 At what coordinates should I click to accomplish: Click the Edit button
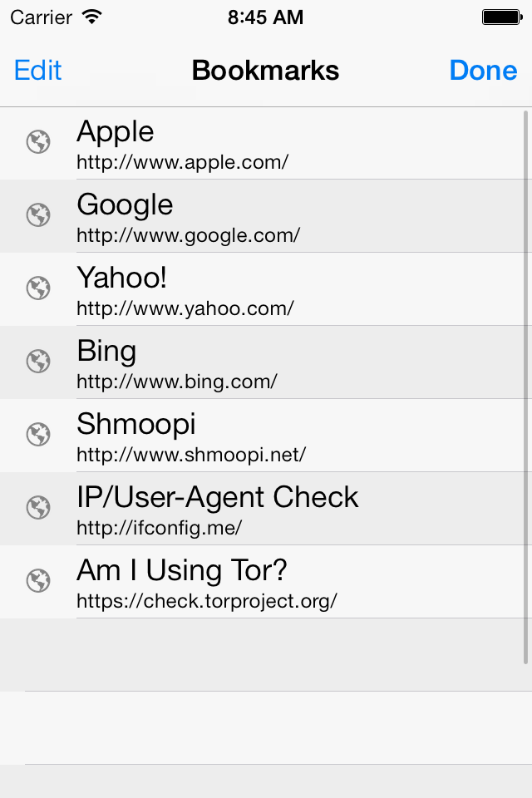click(37, 70)
